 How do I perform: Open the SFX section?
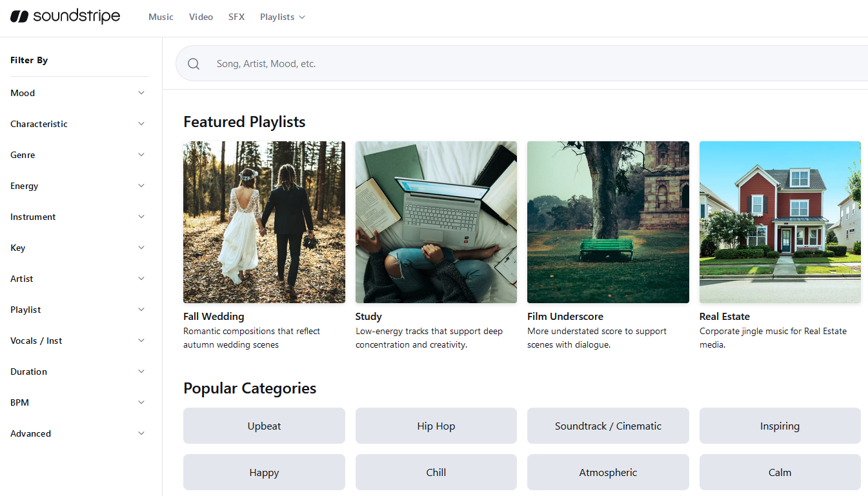click(x=236, y=17)
